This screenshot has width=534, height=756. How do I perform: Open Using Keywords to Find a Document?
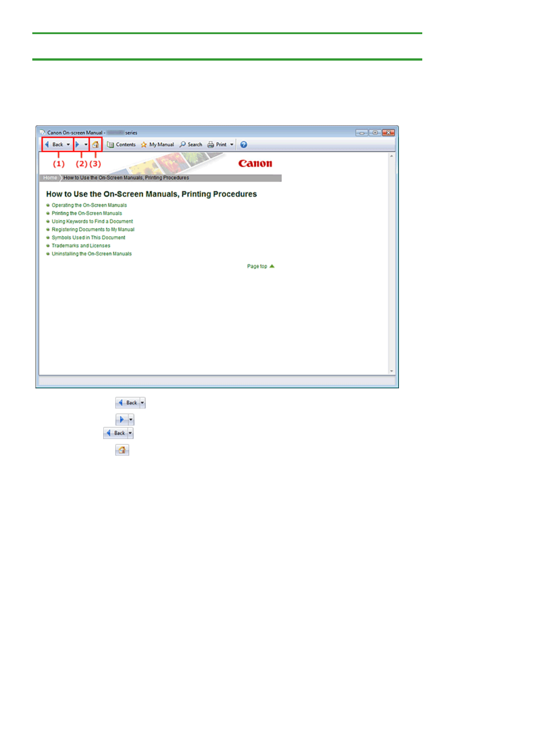(x=92, y=221)
